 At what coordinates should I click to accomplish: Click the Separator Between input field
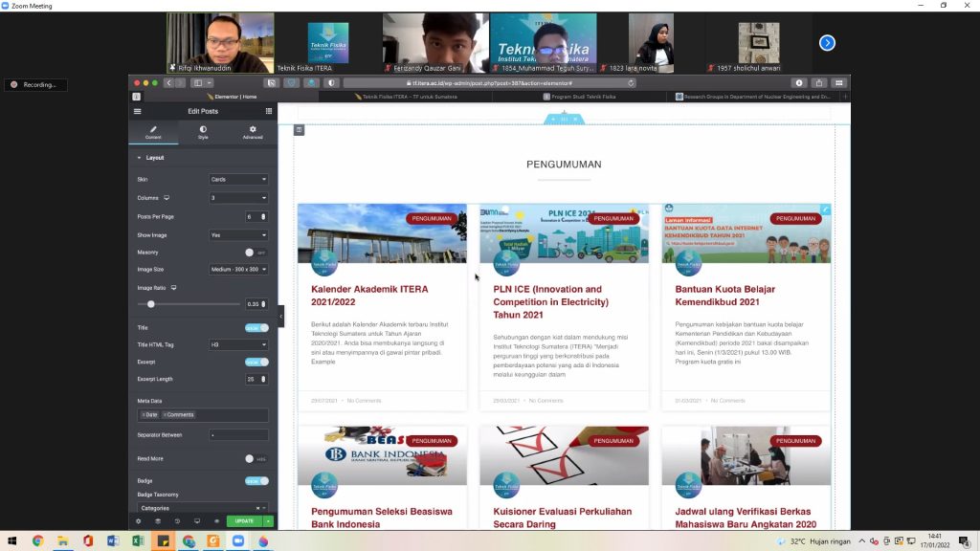(x=238, y=435)
